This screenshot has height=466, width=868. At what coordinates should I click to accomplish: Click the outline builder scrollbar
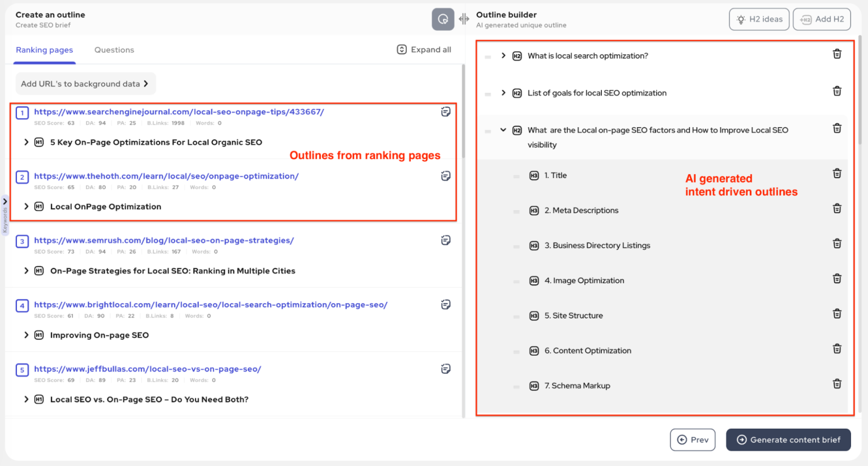860,89
